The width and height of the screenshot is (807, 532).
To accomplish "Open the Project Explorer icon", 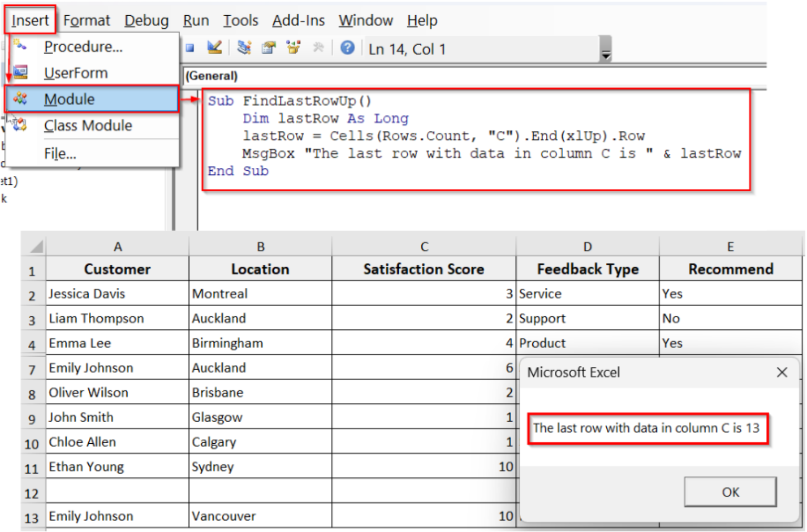I will 244,47.
